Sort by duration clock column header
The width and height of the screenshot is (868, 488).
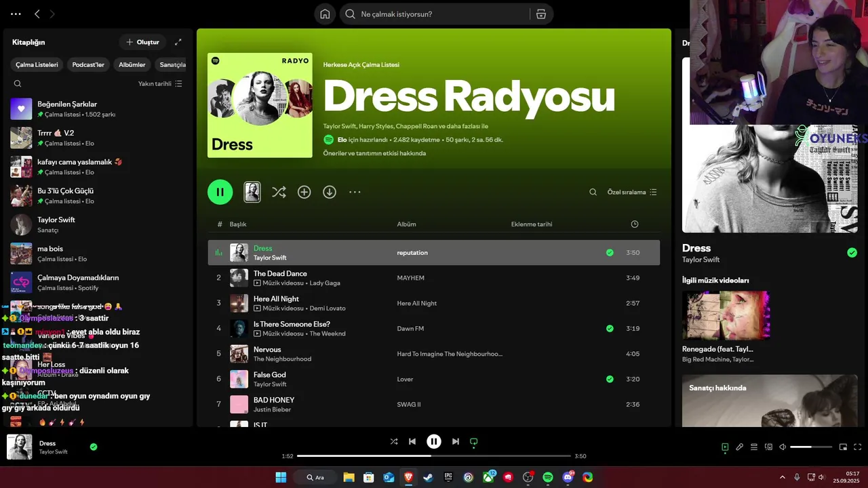[635, 224]
